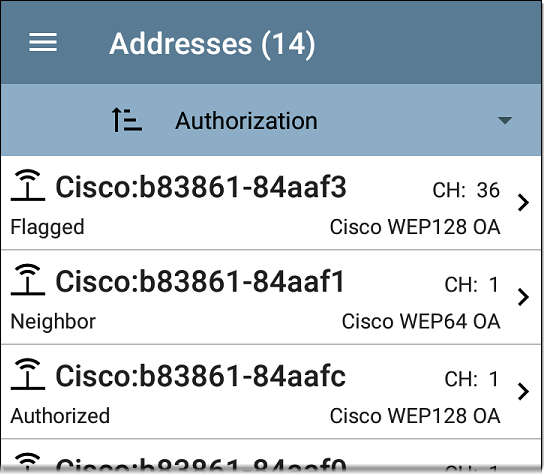
Task: Click the Authorized status label
Action: pos(60,416)
